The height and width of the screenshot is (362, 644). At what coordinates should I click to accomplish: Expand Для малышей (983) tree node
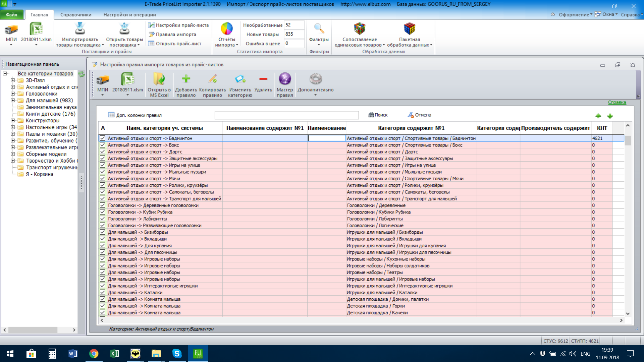tap(13, 100)
